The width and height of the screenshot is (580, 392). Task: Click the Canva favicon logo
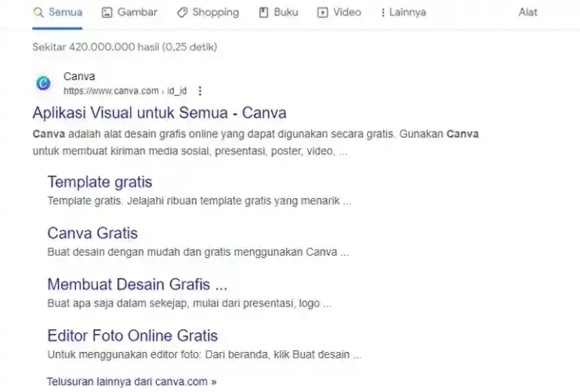(43, 83)
